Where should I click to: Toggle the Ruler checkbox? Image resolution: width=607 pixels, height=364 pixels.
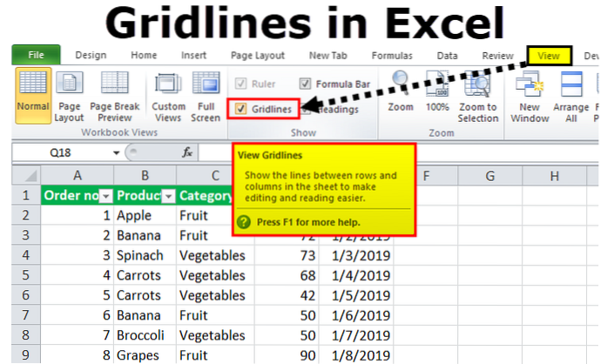pos(240,84)
